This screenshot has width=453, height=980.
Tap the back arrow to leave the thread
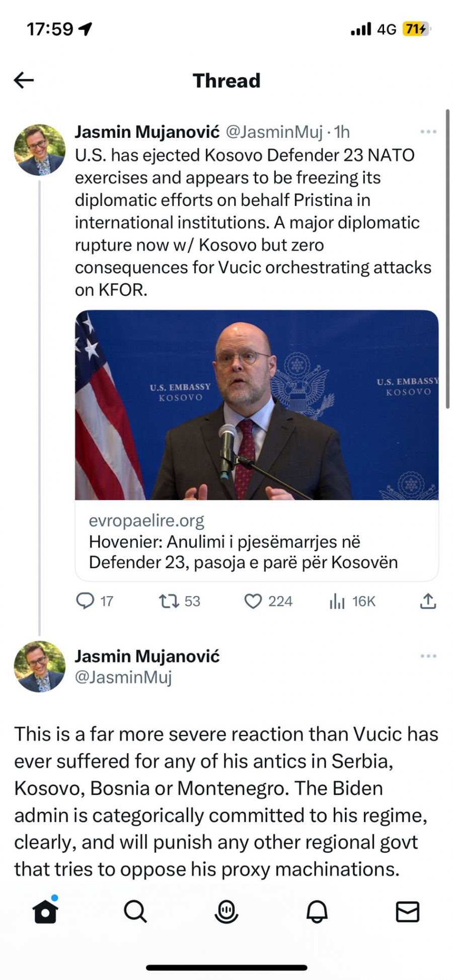(23, 79)
